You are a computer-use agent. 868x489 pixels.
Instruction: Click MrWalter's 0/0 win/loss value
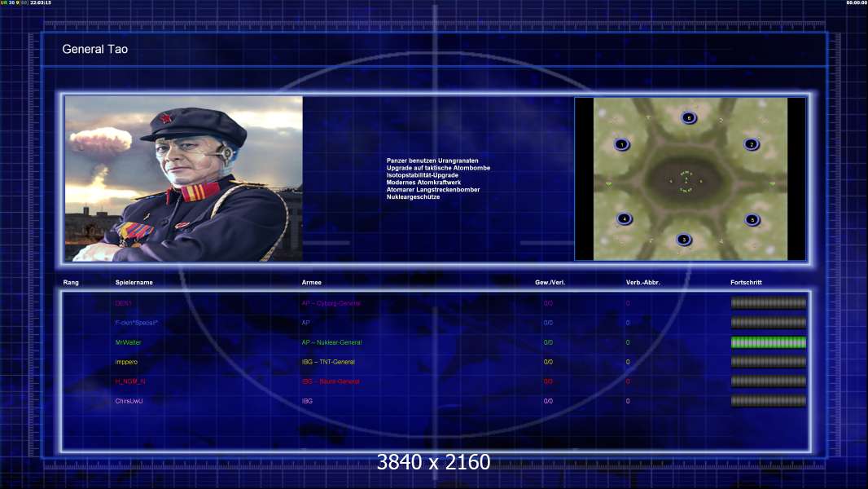coord(548,342)
